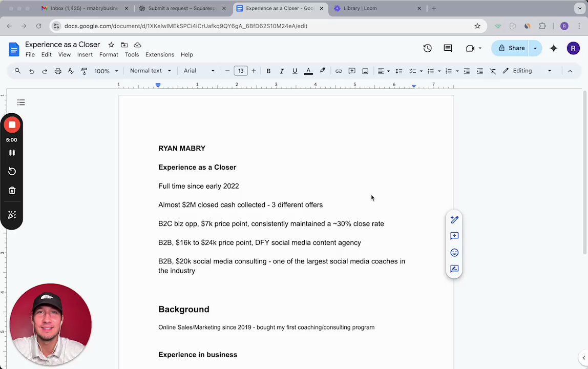The height and width of the screenshot is (369, 588).
Task: Pause the Loom recording
Action: tap(12, 153)
